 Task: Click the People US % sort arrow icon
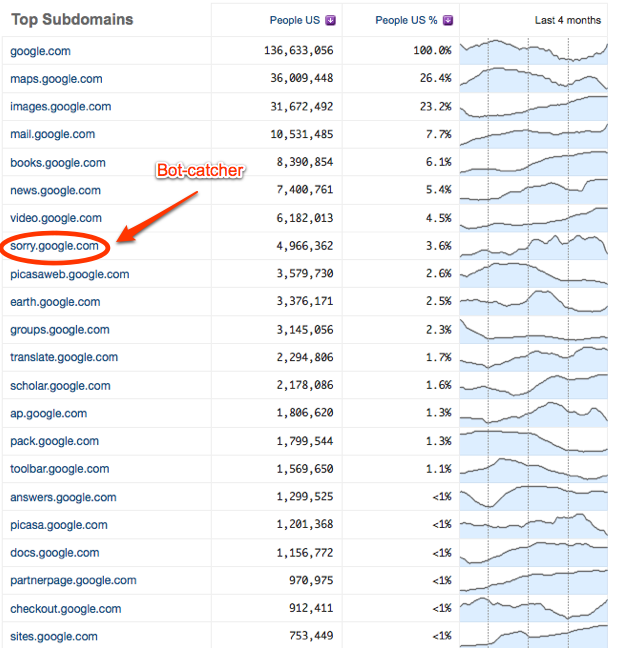449,20
